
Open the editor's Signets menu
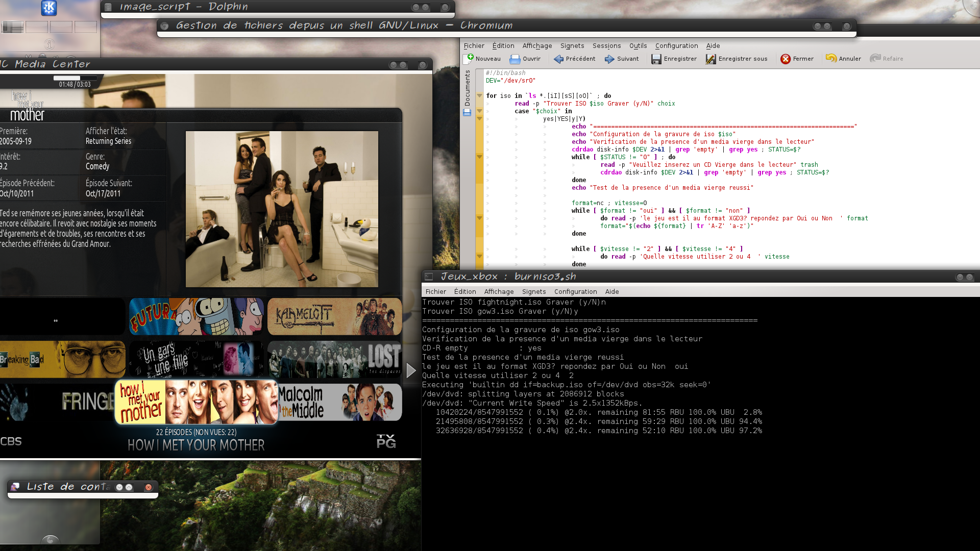pyautogui.click(x=572, y=46)
